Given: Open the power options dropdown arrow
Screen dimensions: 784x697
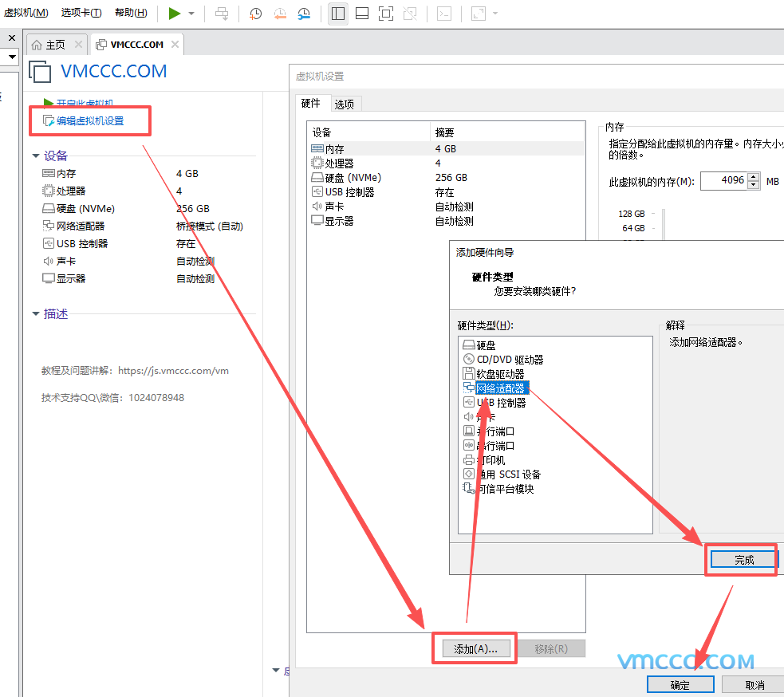Looking at the screenshot, I should click(x=191, y=14).
